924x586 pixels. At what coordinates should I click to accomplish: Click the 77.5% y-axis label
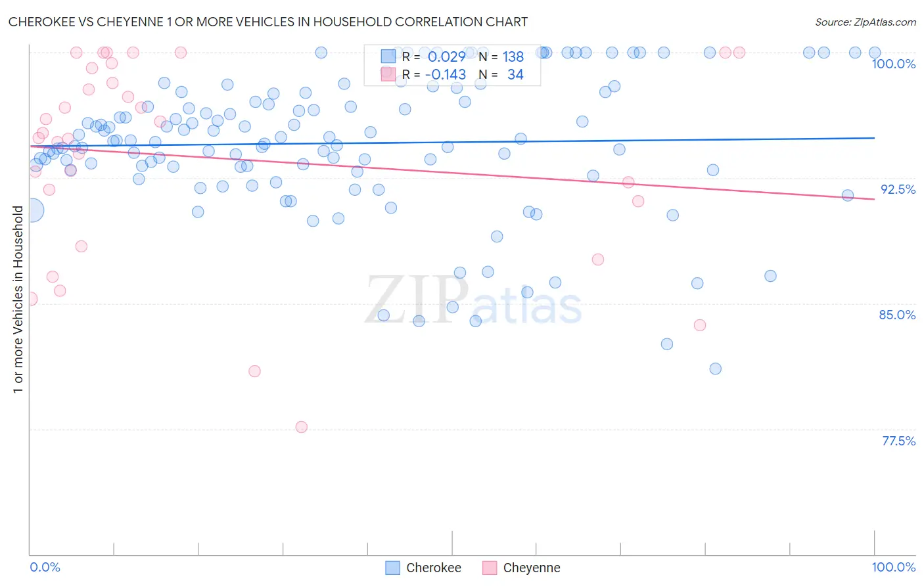click(898, 441)
